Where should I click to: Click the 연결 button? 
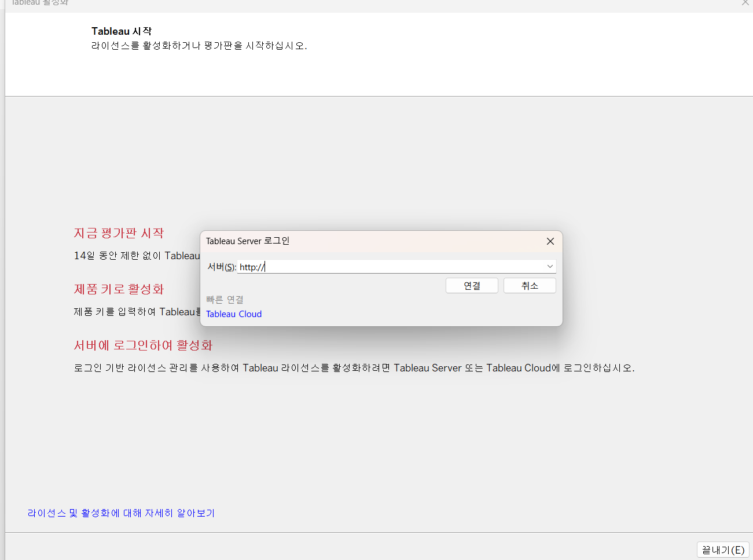(472, 286)
